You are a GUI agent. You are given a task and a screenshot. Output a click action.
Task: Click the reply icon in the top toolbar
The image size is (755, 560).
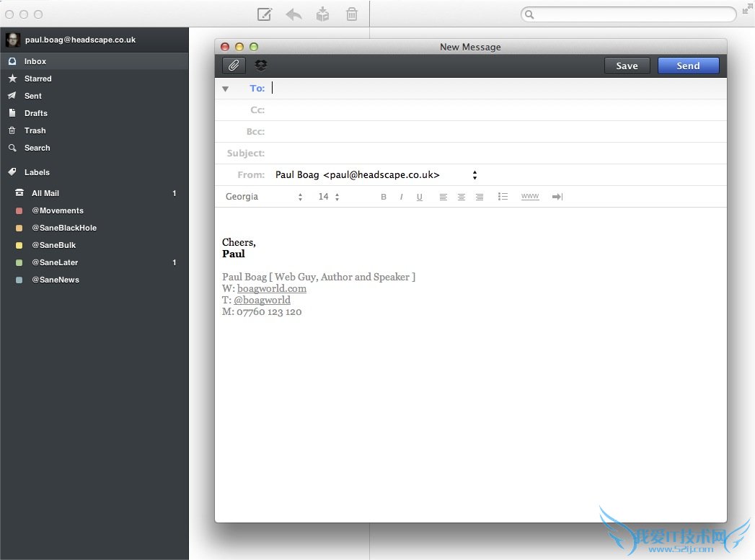(293, 14)
